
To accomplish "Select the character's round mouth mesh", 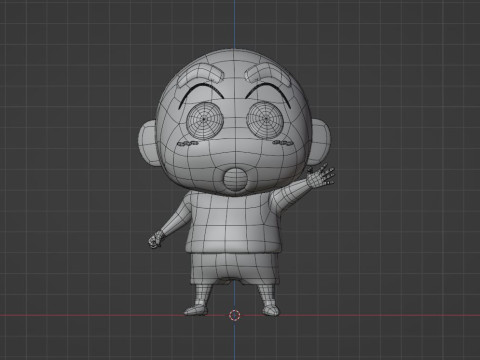I will tap(235, 179).
